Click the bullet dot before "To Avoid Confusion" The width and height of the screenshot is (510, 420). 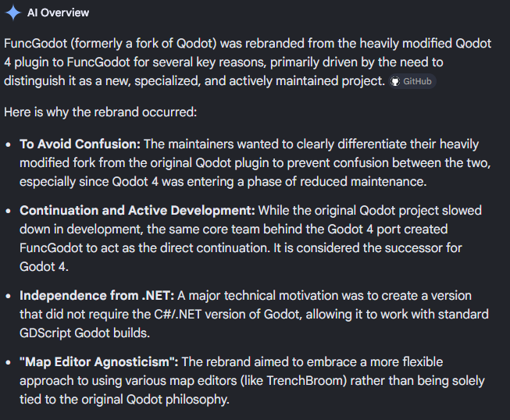(9, 145)
